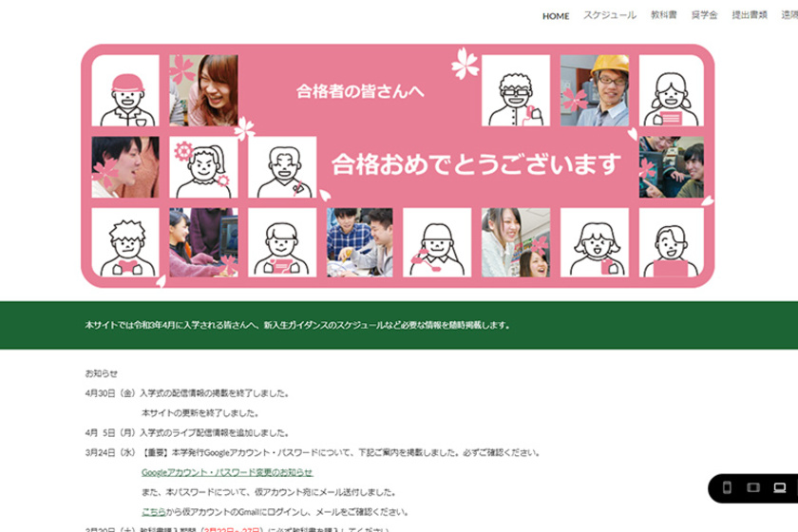The width and height of the screenshot is (798, 532).
Task: Click the cherry blossom icon atop banner
Action: pyautogui.click(x=465, y=64)
